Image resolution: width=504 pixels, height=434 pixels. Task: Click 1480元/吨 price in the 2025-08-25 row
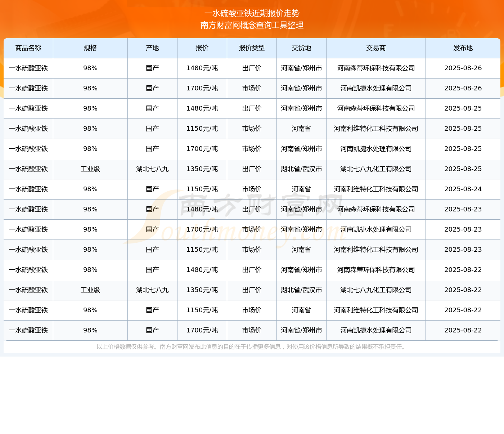[202, 108]
